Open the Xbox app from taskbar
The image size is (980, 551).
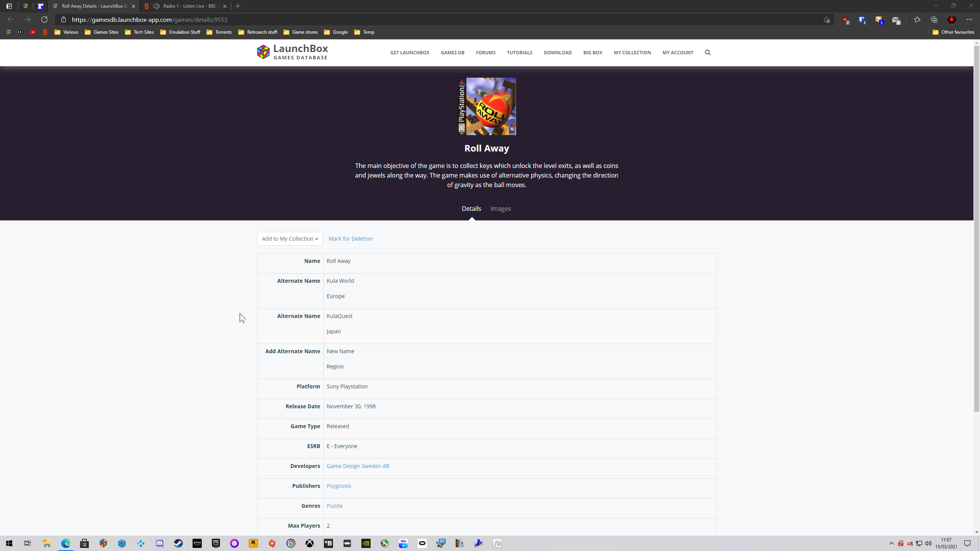pos(310,543)
